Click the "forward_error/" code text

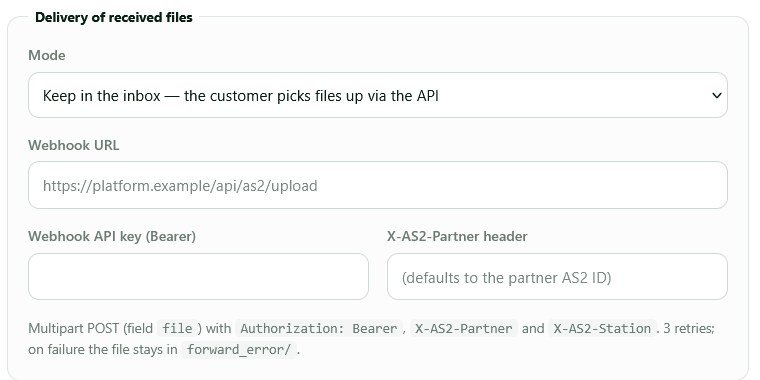(238, 349)
